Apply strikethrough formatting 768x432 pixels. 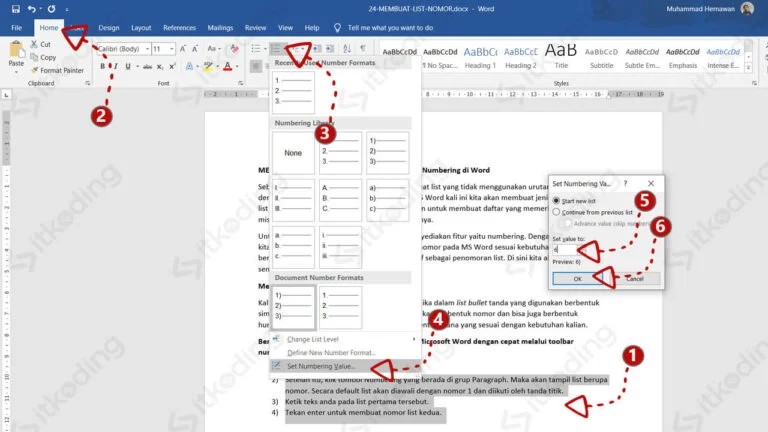[x=147, y=66]
